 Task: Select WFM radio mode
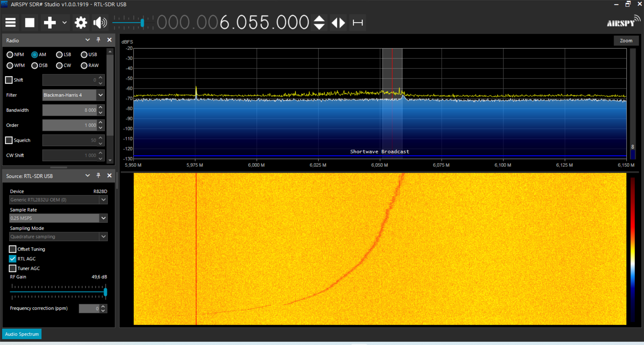point(10,66)
